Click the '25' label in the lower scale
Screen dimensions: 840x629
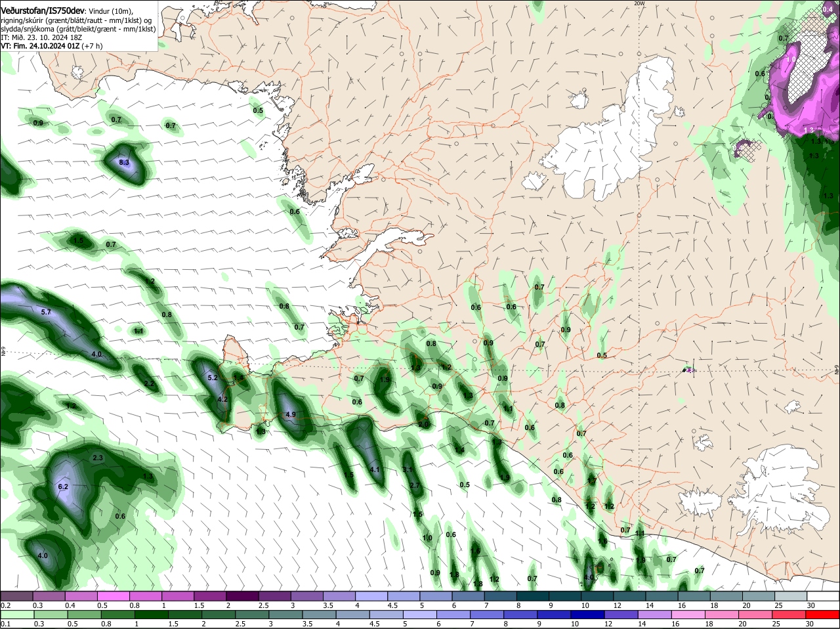(777, 624)
